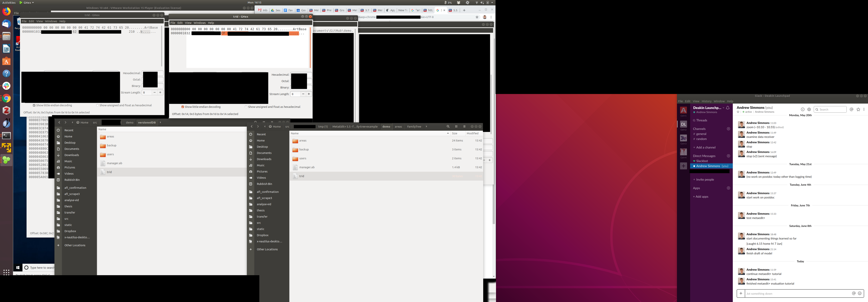This screenshot has height=302, width=868.
Task: Open emoji picker in message box
Action: (860, 293)
